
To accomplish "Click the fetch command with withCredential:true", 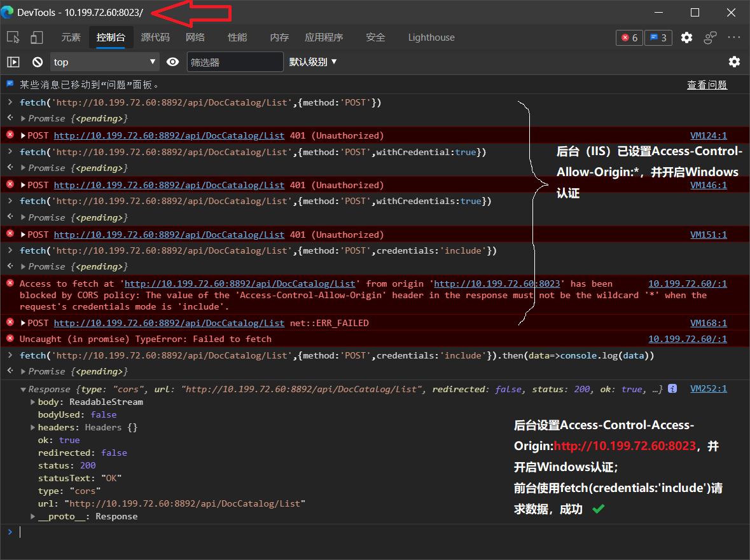I will (x=253, y=152).
